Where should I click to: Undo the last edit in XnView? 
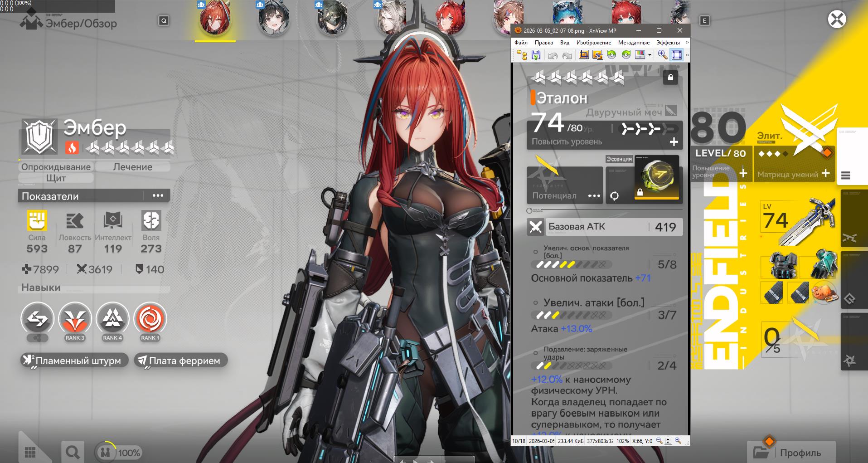click(x=553, y=55)
